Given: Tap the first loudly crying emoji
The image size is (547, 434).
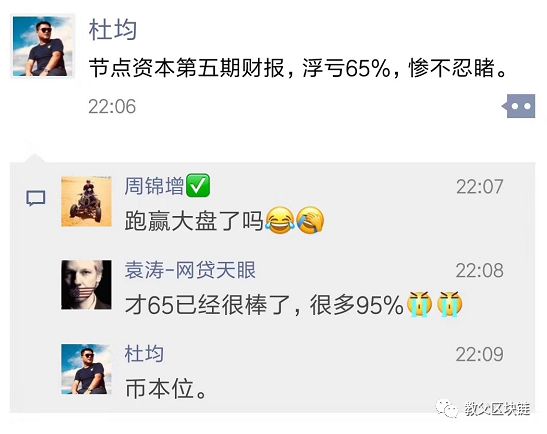Looking at the screenshot, I should [x=419, y=304].
